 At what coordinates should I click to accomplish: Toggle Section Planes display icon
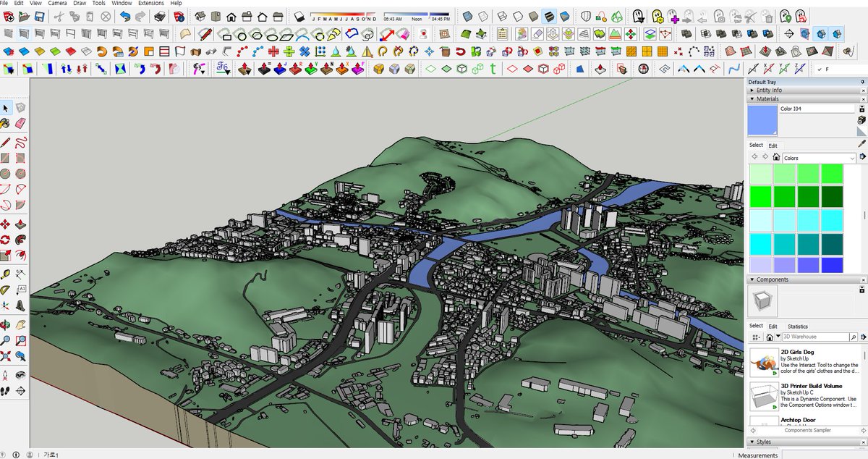point(804,33)
